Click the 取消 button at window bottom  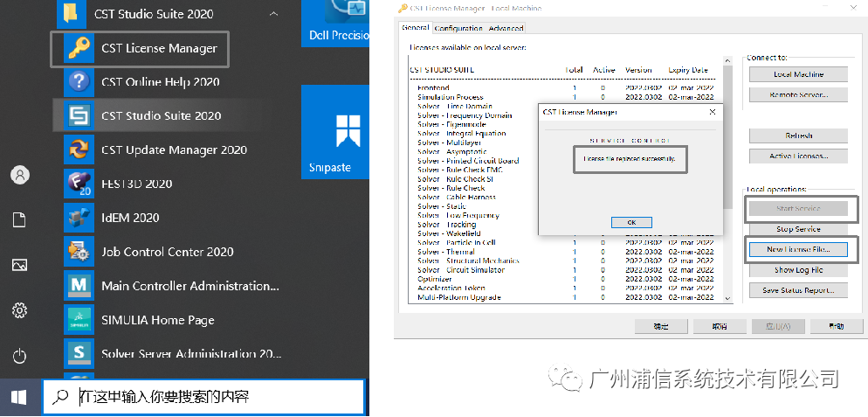[x=719, y=327]
